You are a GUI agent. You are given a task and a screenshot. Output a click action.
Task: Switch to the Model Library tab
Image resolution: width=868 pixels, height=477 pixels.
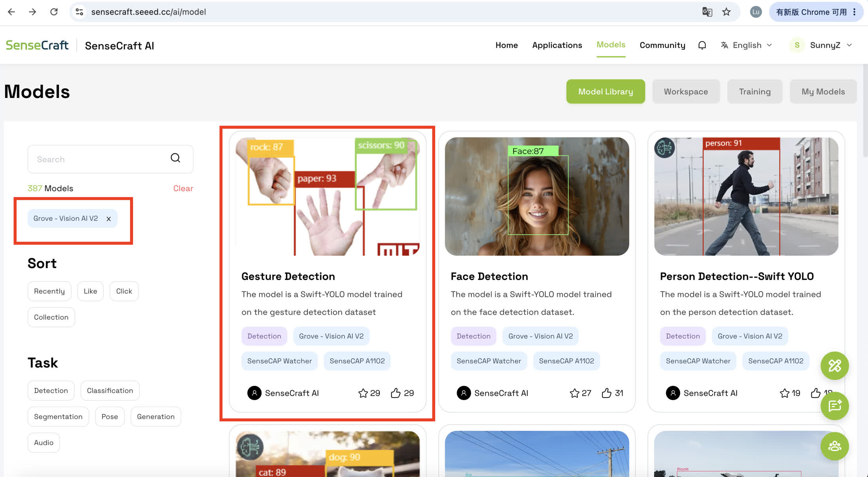[x=606, y=92]
